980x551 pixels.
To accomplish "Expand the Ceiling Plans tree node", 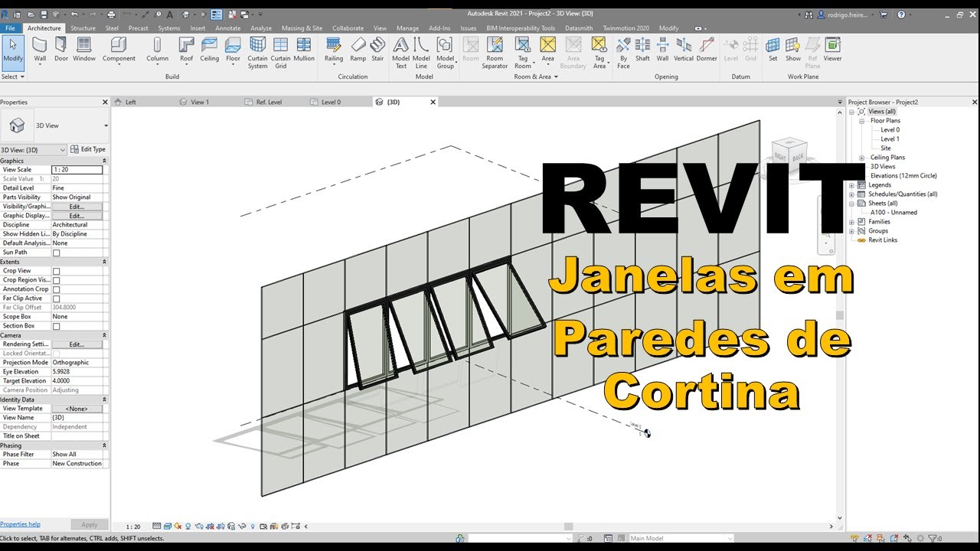I will click(x=861, y=158).
